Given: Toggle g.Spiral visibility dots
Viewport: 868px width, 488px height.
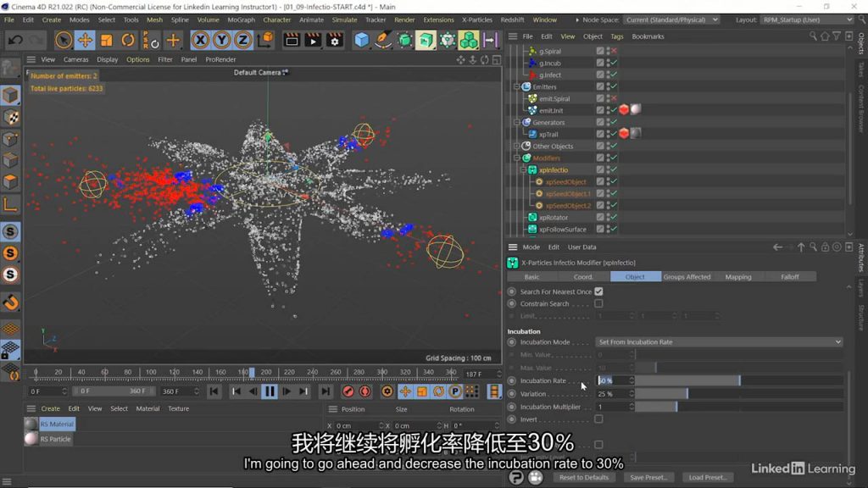Looking at the screenshot, I should click(x=608, y=51).
